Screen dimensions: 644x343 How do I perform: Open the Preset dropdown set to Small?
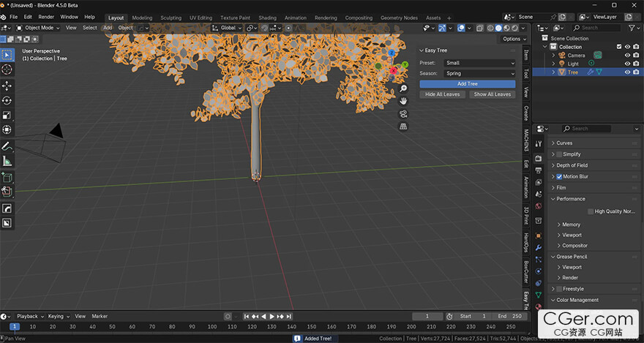[479, 63]
